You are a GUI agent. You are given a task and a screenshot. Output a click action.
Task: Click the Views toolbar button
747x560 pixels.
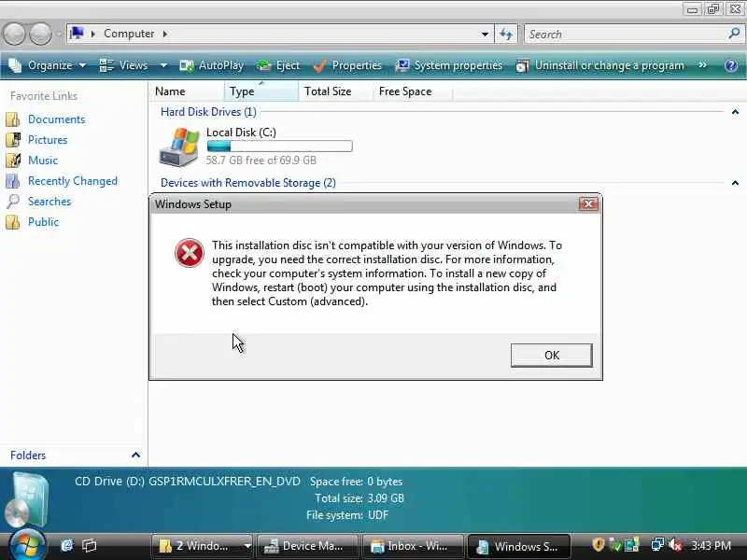tap(124, 65)
